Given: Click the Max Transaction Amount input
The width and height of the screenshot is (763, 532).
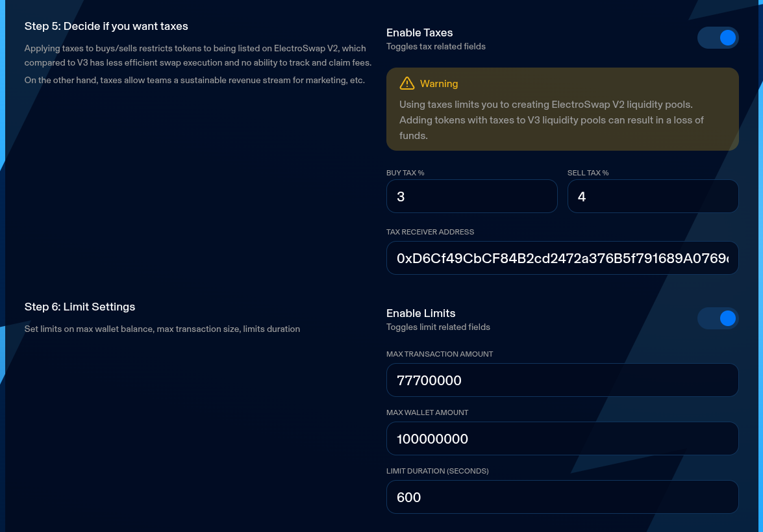Looking at the screenshot, I should click(x=562, y=380).
